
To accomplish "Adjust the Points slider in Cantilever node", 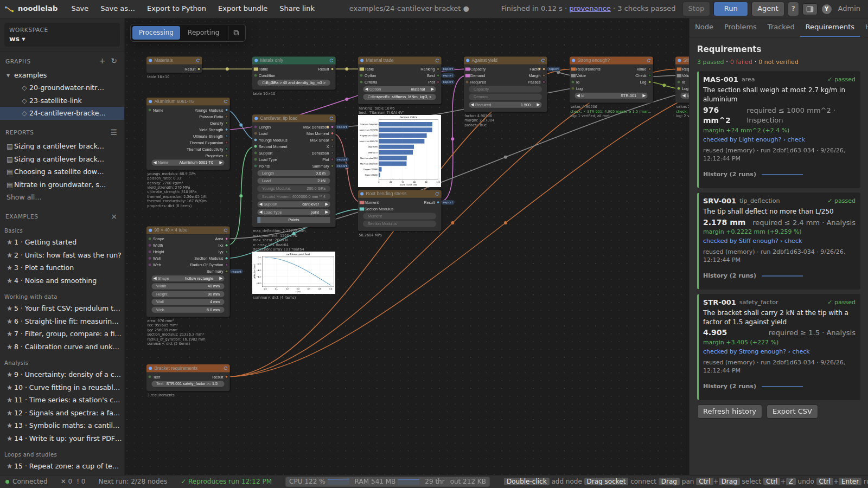I will [293, 220].
